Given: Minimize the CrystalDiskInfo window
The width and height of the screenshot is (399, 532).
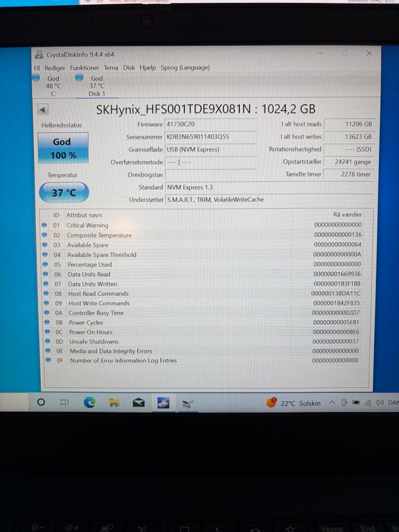Looking at the screenshot, I should click(x=321, y=53).
